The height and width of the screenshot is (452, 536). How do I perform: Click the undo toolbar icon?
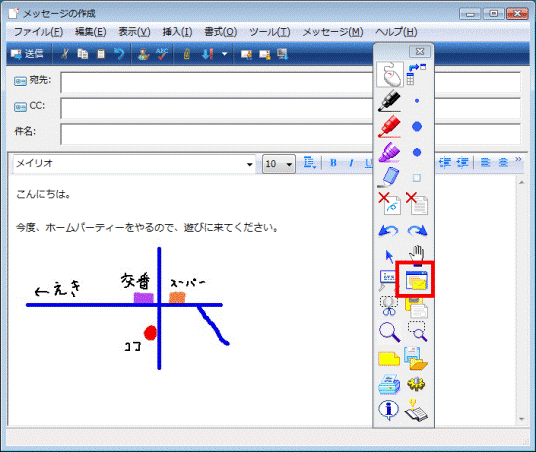pos(119,54)
